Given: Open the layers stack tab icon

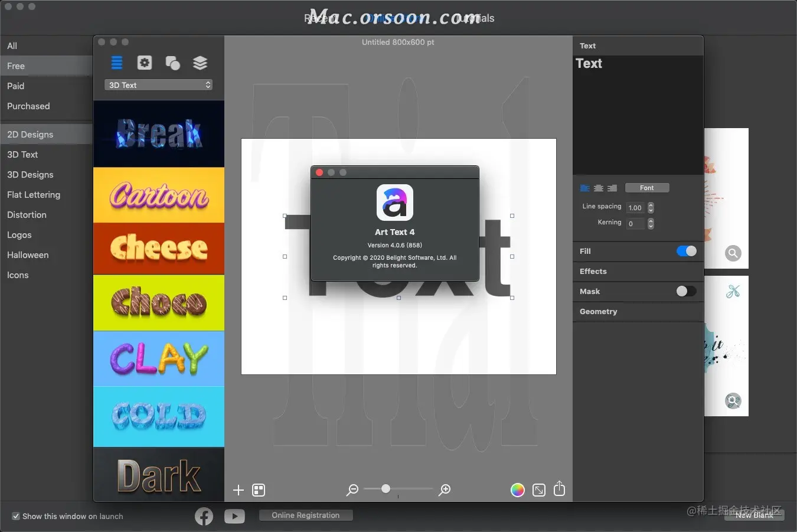Looking at the screenshot, I should (200, 63).
